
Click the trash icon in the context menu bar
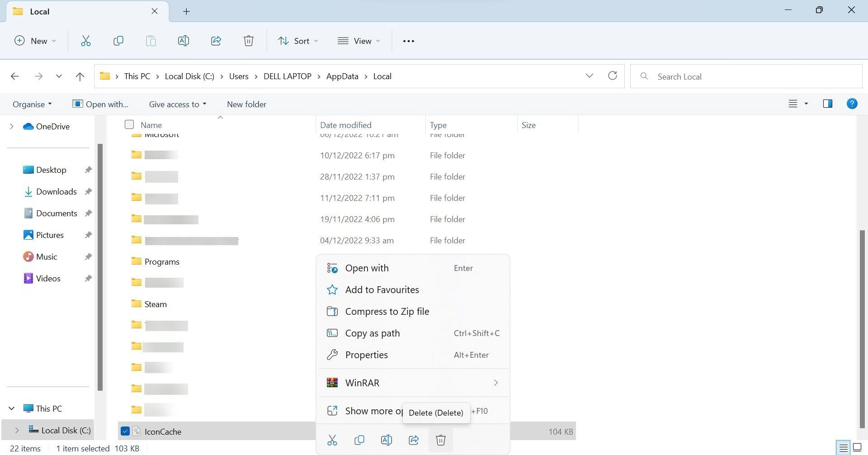[x=440, y=439]
